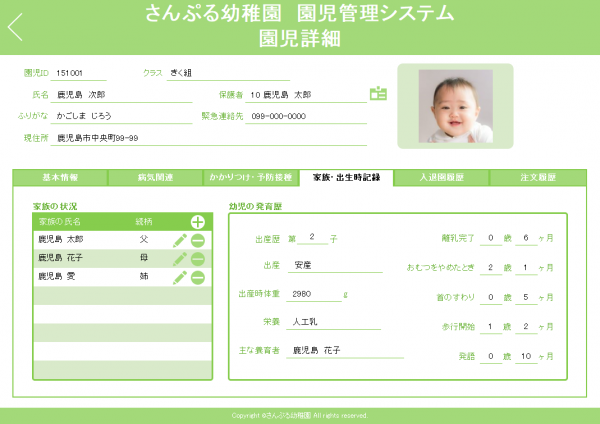Switch to the 基本情報 tab
Screen dimensions: 600x424
coord(60,177)
